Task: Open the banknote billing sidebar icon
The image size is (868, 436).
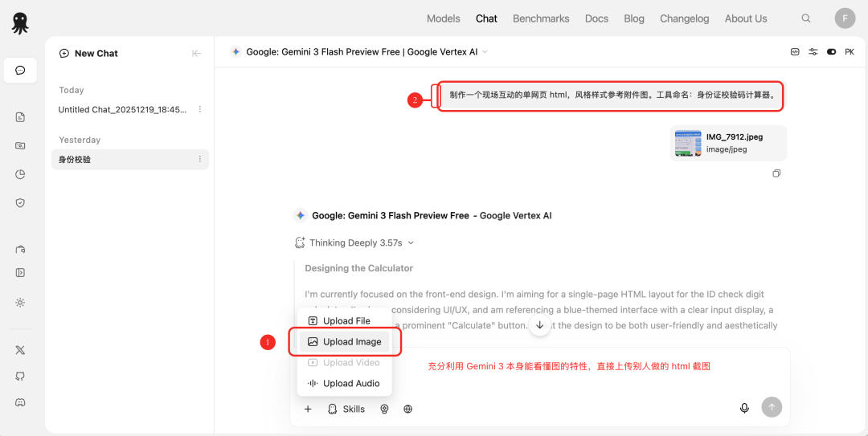Action: tap(20, 145)
